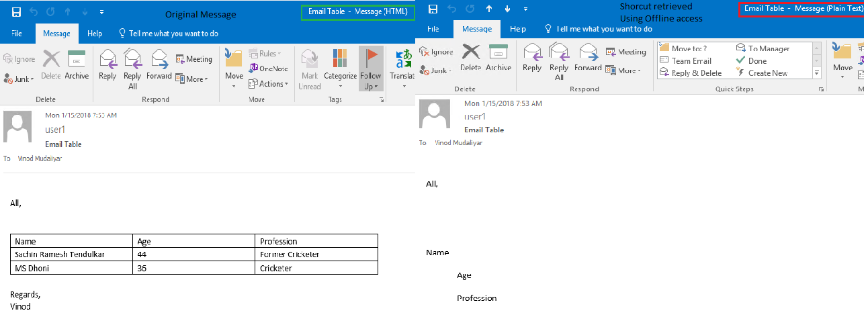Click Forward in the Plain Text window

coord(588,57)
